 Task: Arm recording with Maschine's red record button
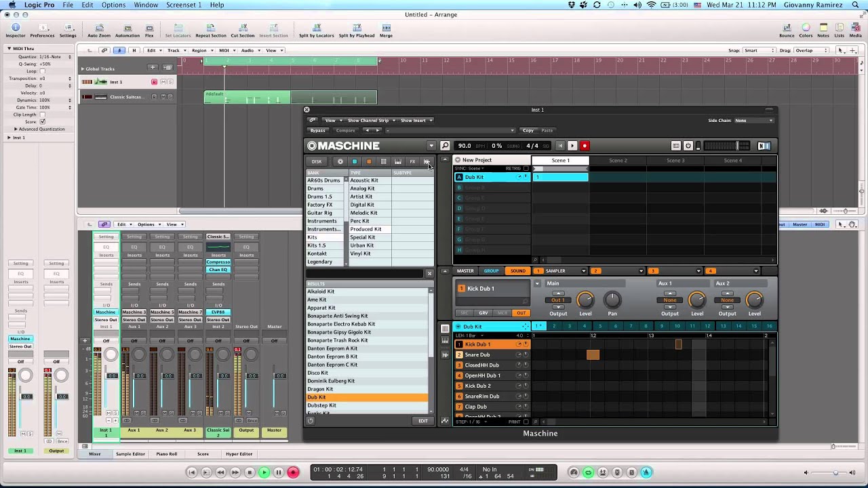point(585,146)
